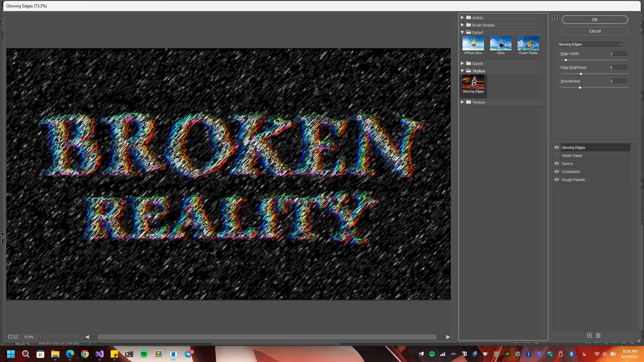The image size is (644, 362).
Task: Expand the Artistic filter folder
Action: pos(462,17)
